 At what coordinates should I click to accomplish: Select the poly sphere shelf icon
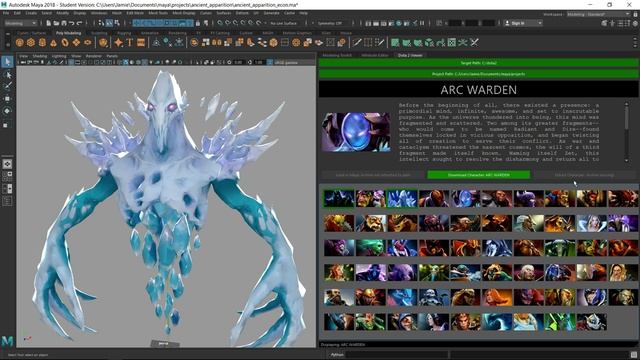click(19, 42)
